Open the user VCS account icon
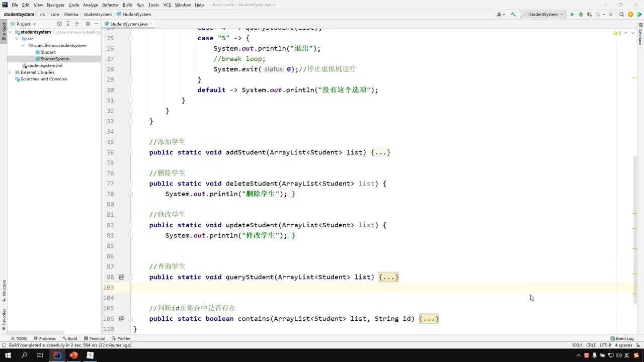 tap(500, 15)
